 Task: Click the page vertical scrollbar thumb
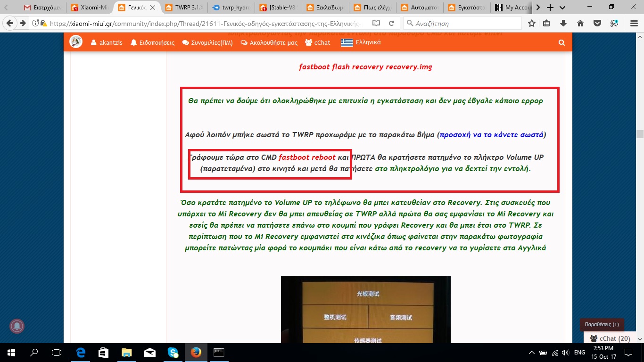point(640,133)
